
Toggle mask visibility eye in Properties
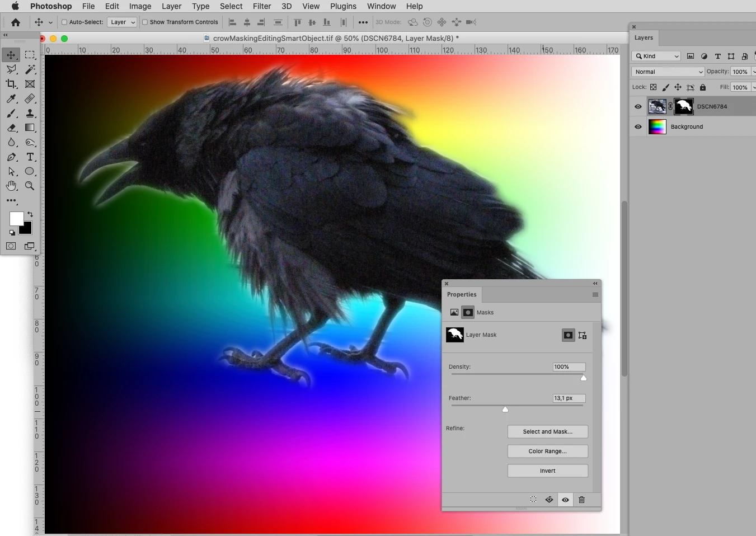pyautogui.click(x=565, y=500)
